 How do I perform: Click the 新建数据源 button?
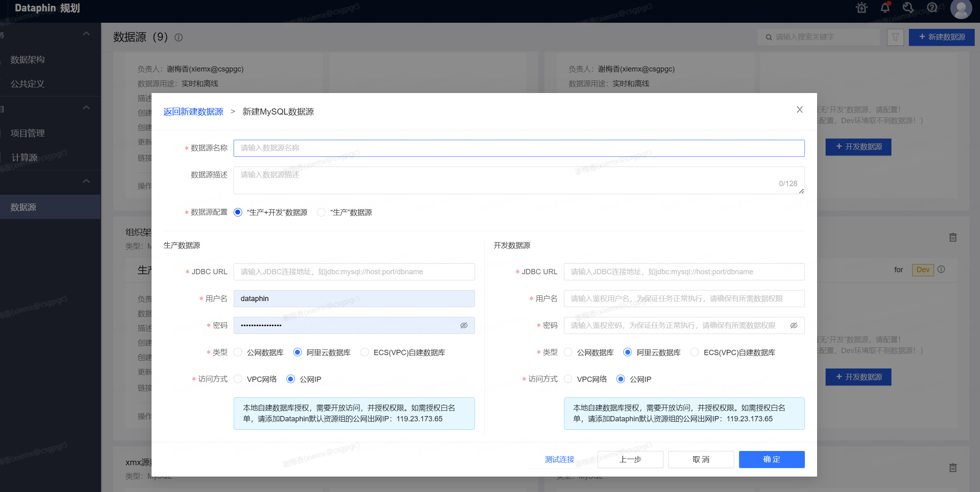click(x=941, y=37)
